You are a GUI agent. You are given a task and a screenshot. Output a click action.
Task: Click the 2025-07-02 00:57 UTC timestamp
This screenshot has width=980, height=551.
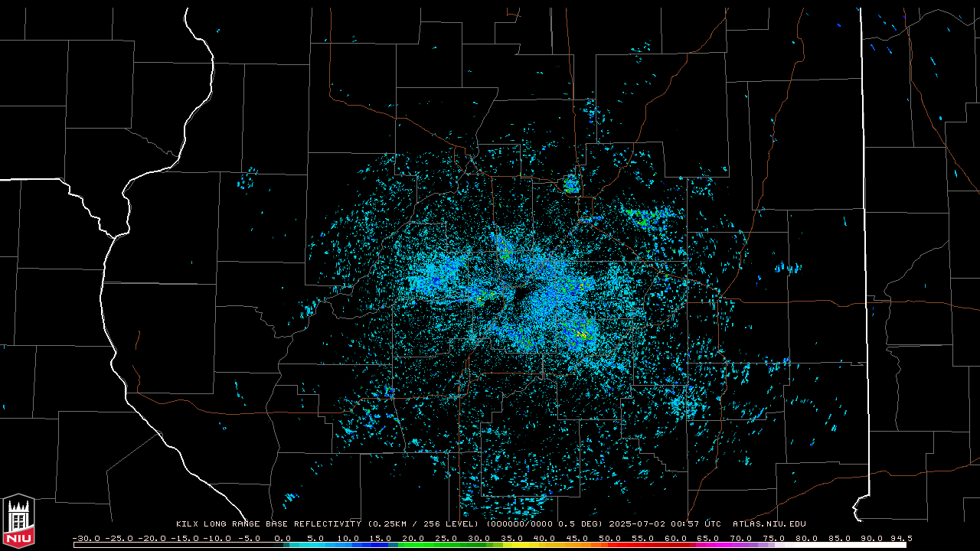(665, 524)
